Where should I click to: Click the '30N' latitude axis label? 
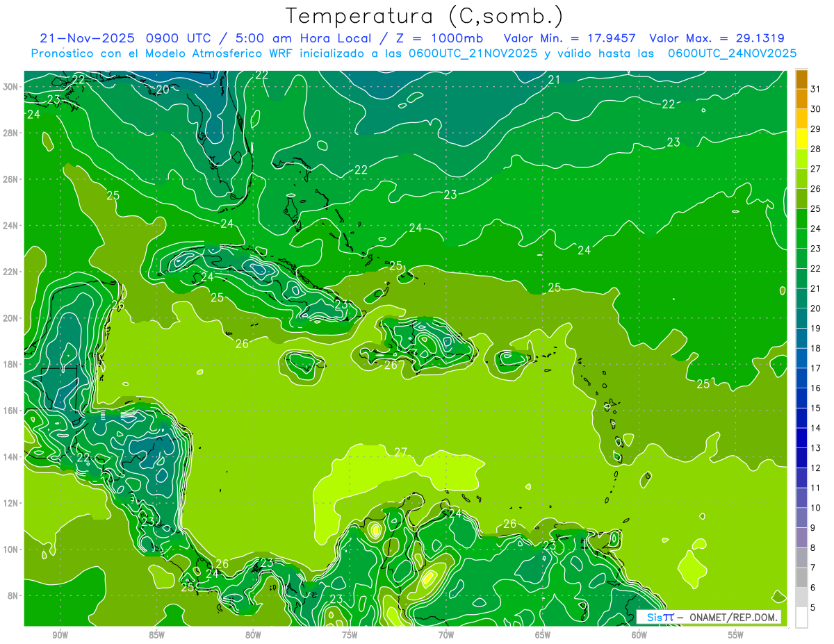point(10,87)
